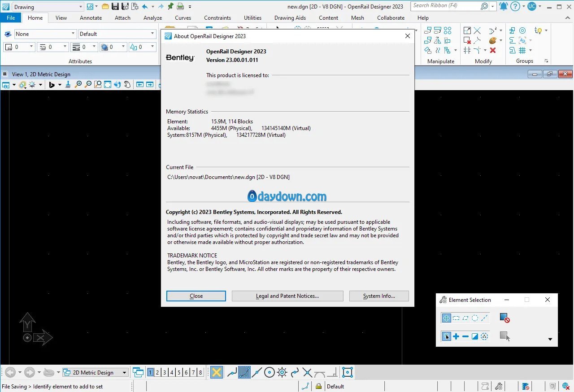Open the Default template dropdown in Attributes
Image resolution: width=574 pixels, height=392 pixels.
(x=117, y=34)
